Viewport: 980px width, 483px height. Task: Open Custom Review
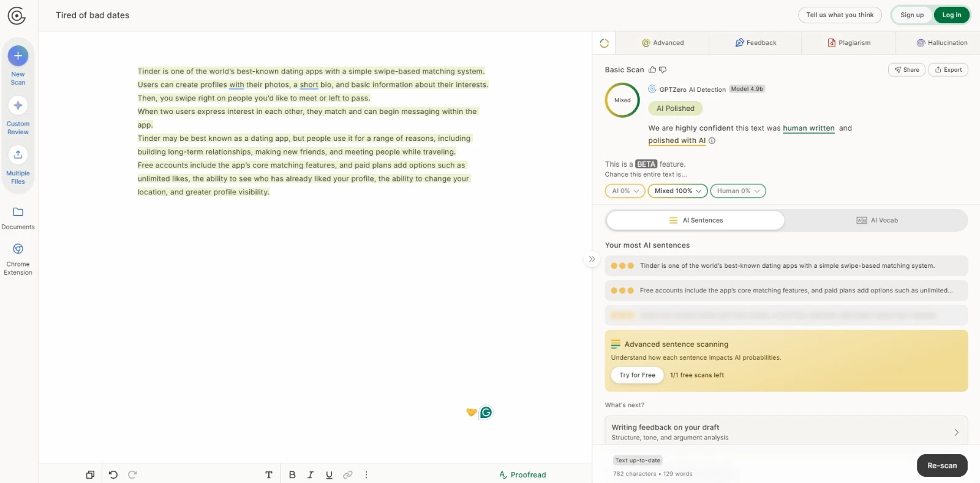tap(18, 116)
